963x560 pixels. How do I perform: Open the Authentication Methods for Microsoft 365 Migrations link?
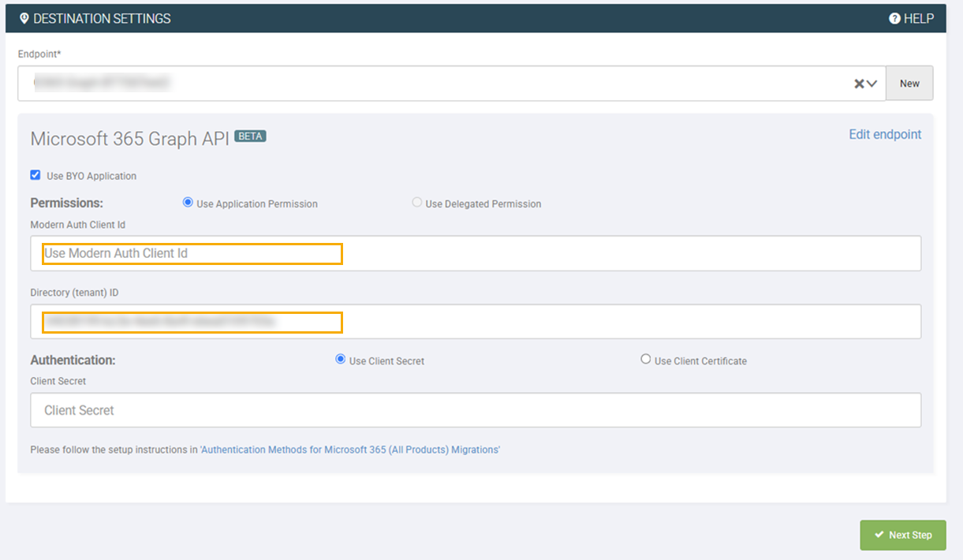click(350, 450)
